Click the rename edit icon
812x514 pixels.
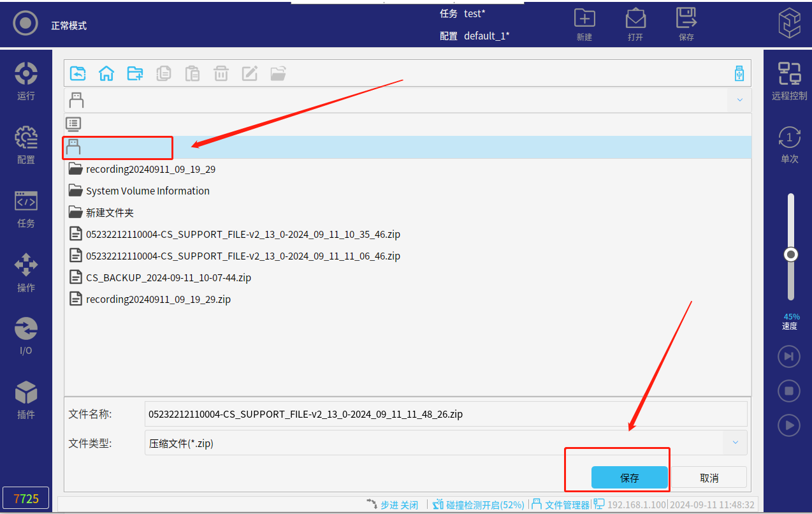click(250, 73)
